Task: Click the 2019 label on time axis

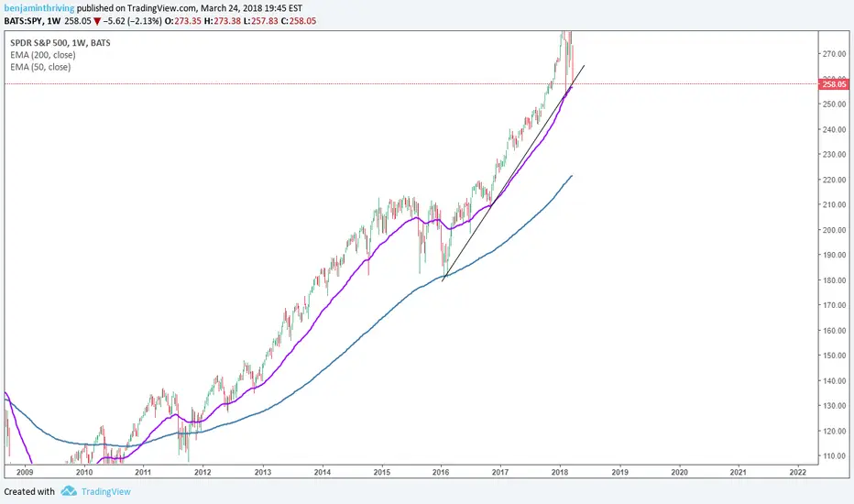Action: 619,473
